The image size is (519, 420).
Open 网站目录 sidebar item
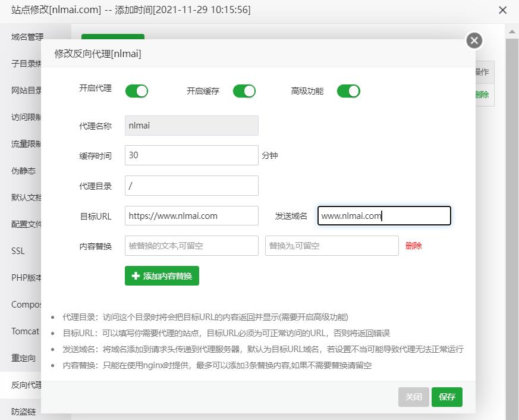26,90
